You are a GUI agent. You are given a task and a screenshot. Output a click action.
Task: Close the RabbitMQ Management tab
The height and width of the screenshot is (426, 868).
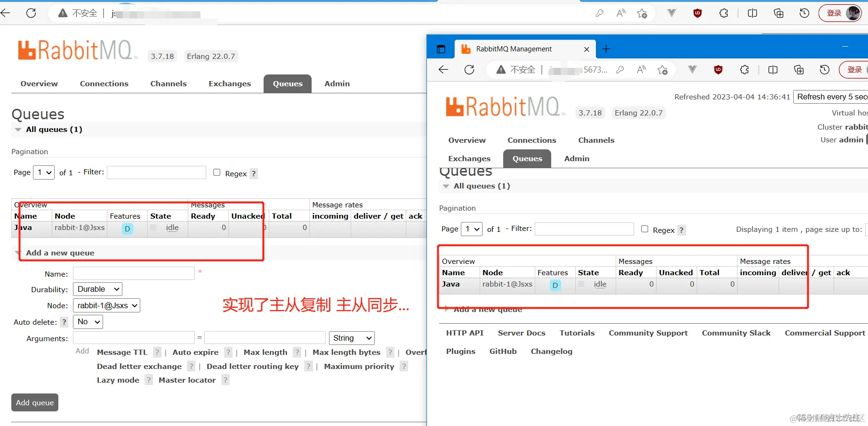coord(587,49)
